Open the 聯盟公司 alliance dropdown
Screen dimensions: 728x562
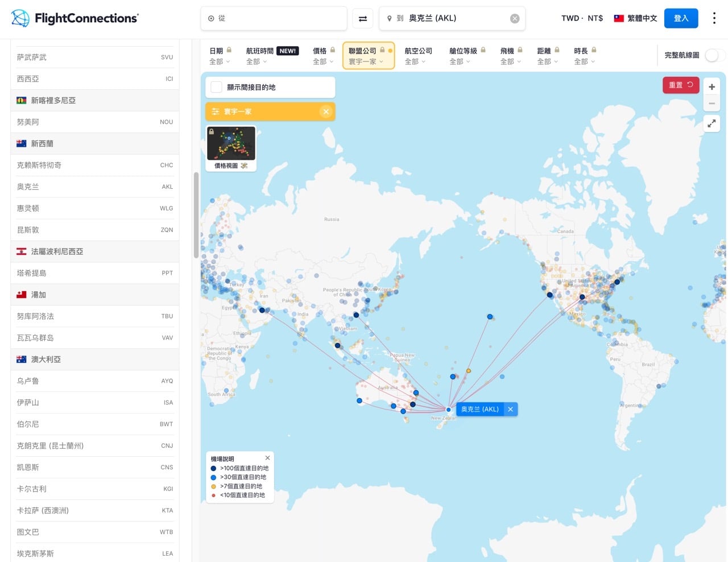click(369, 56)
